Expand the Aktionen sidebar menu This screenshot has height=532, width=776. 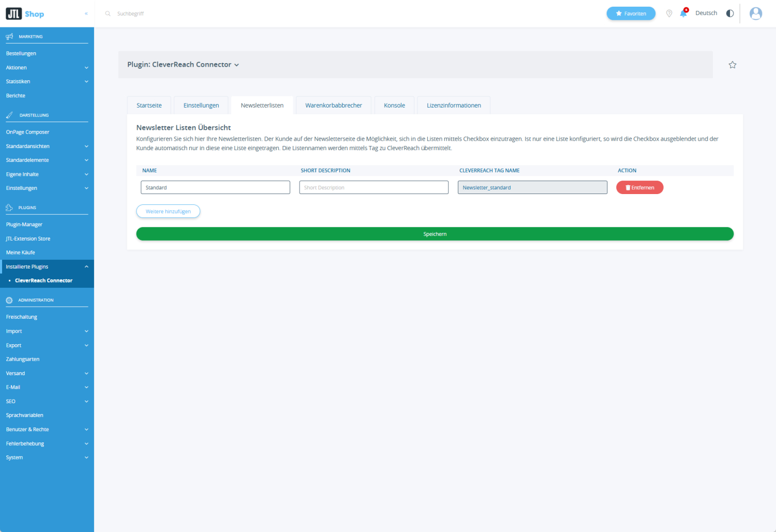coord(86,68)
